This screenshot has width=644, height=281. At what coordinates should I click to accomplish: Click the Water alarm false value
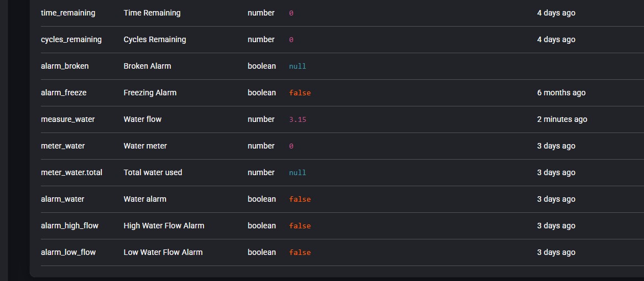click(x=299, y=200)
